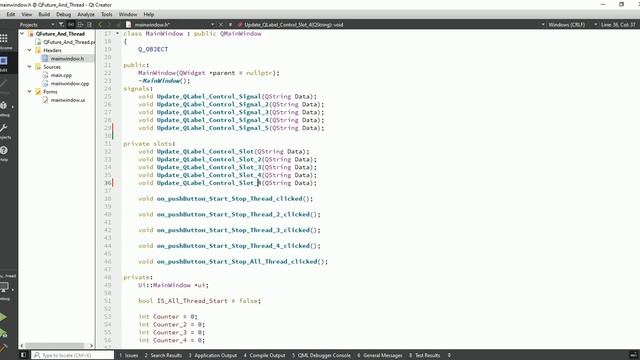The height and width of the screenshot is (360, 640).
Task: Build project with the hammer icon
Action: (3, 348)
